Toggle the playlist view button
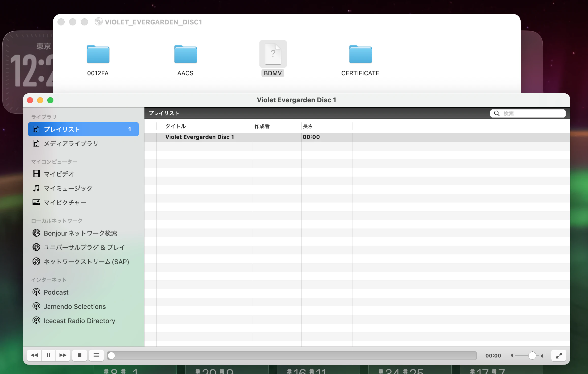Screen dimensions: 588x374 pyautogui.click(x=96, y=355)
